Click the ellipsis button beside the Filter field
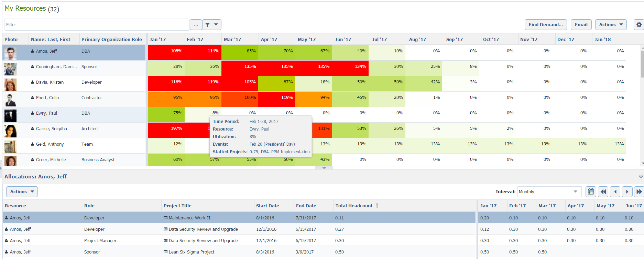The width and height of the screenshot is (644, 259). pyautogui.click(x=196, y=25)
